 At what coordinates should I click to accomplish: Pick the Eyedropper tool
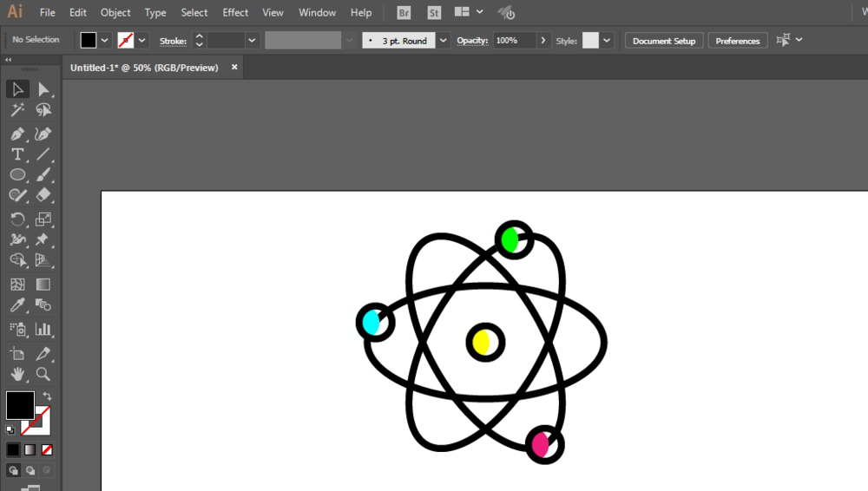[x=17, y=305]
